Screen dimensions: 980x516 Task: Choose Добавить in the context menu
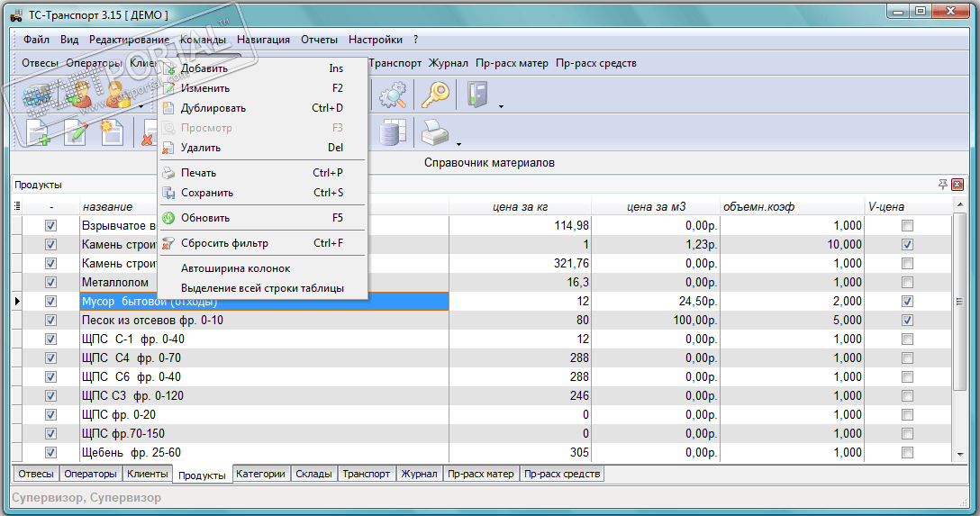[262, 68]
